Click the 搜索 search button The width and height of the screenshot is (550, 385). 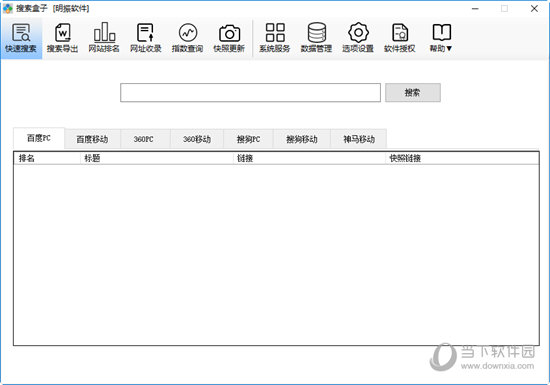coord(413,93)
